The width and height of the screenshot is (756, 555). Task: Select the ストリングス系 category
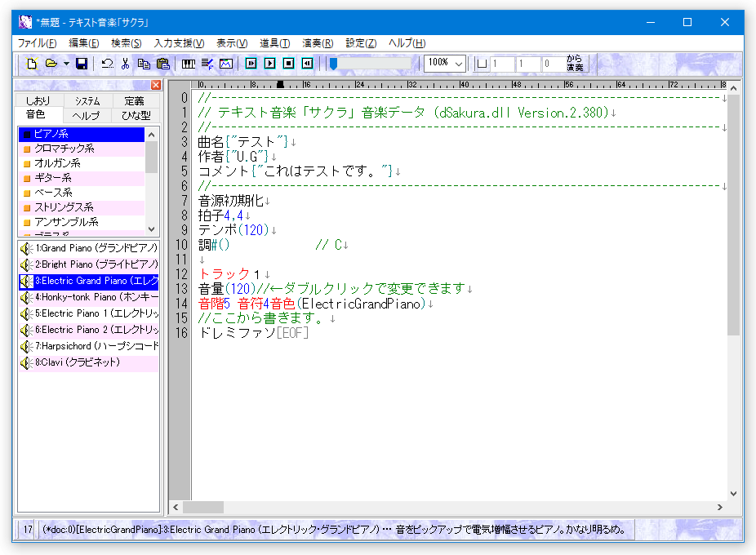(81, 208)
